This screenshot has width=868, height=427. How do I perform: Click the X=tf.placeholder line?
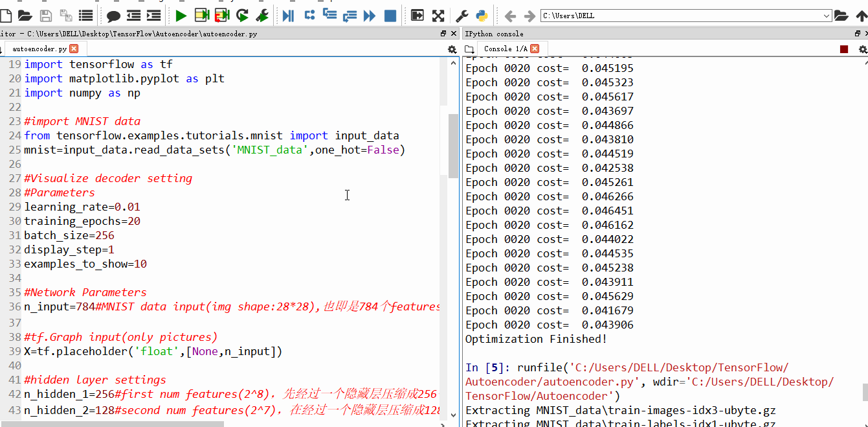153,351
